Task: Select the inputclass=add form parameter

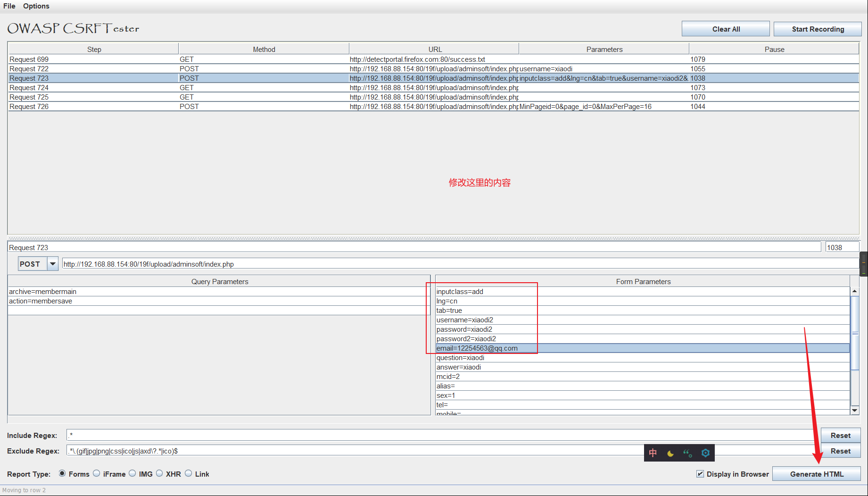Action: point(643,291)
